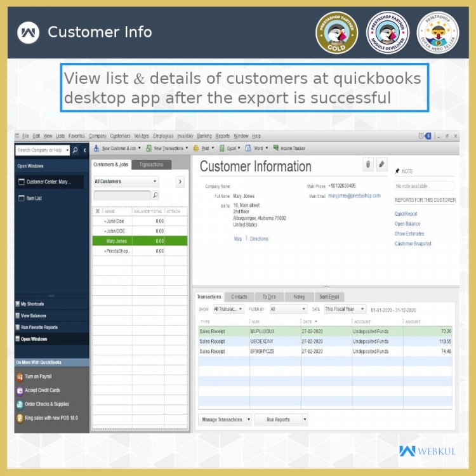Click the Excel export icon
This screenshot has height=476, width=476.
222,148
